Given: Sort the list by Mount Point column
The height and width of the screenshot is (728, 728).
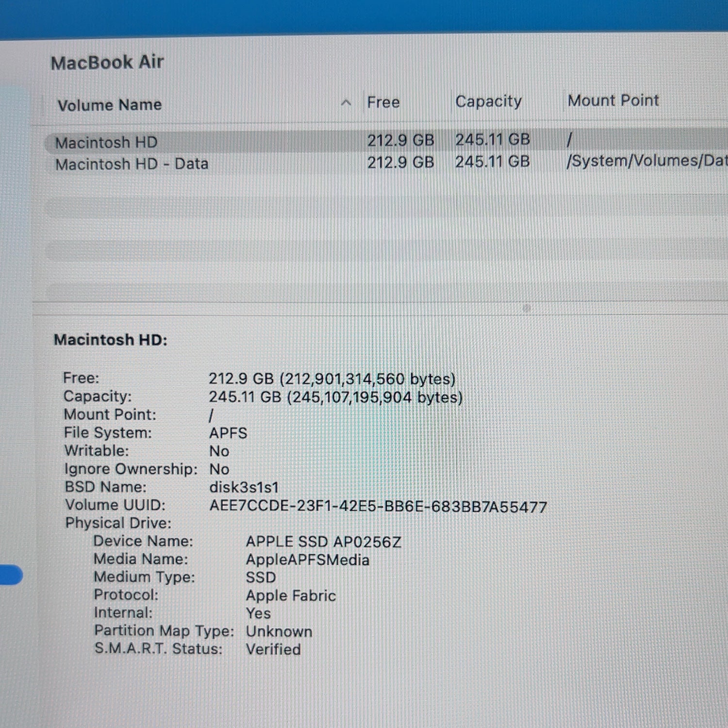Looking at the screenshot, I should pos(613,100).
